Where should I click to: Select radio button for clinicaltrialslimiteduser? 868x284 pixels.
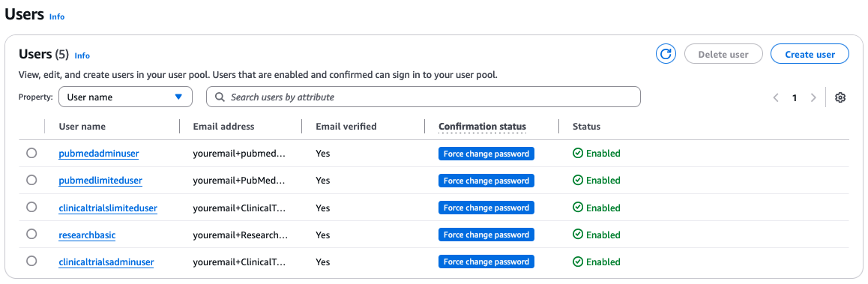click(31, 207)
